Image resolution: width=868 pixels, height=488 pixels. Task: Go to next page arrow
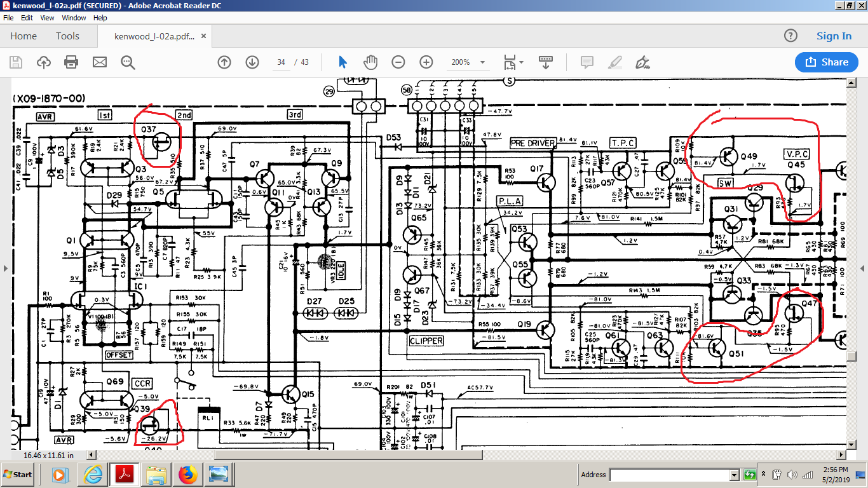click(252, 62)
